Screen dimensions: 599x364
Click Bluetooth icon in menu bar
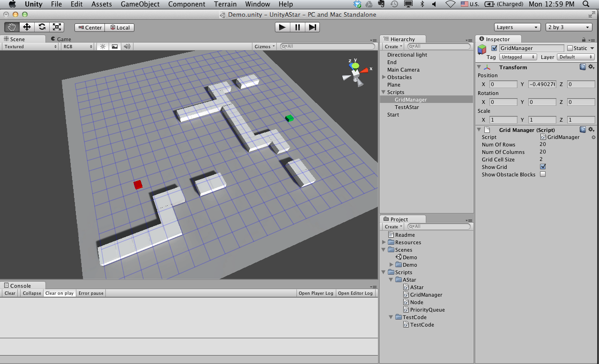[x=422, y=4]
